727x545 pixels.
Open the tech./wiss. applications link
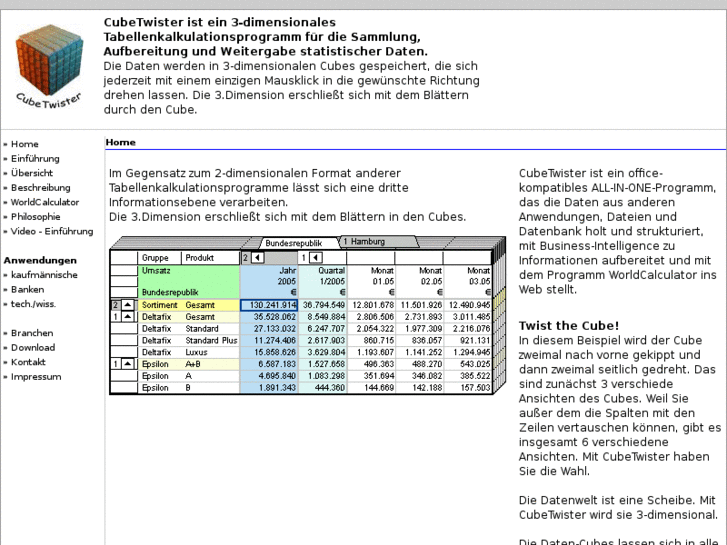pyautogui.click(x=33, y=304)
